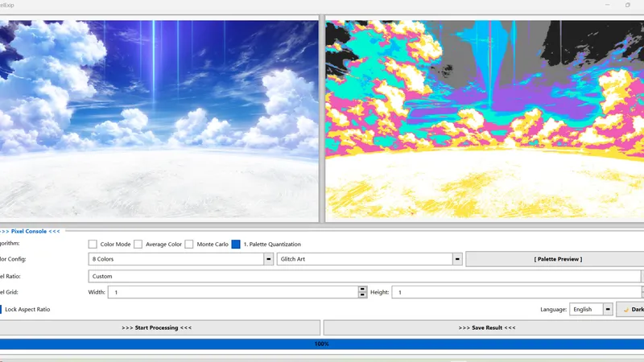Uncheck the Palette Quantization checkbox
Image resolution: width=644 pixels, height=362 pixels.
tap(236, 244)
